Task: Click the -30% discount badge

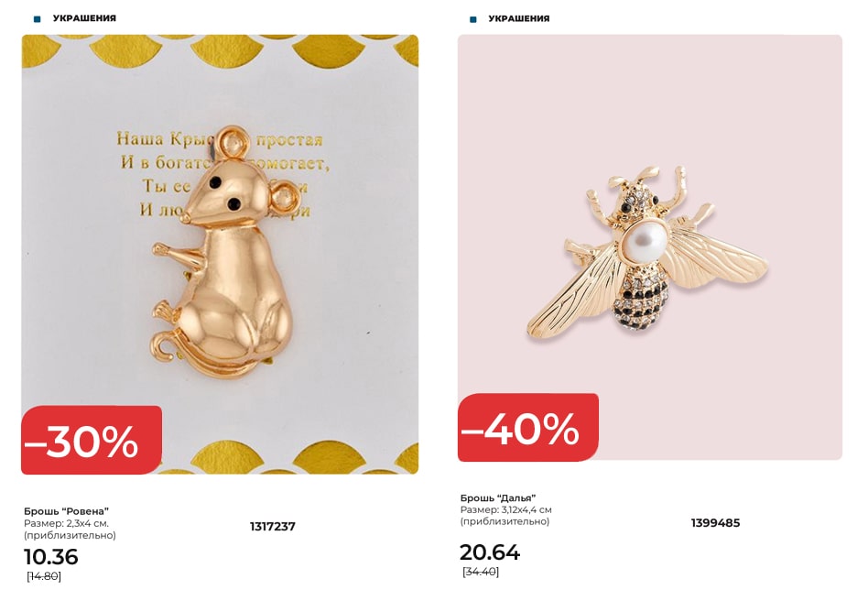Action: pyautogui.click(x=92, y=441)
